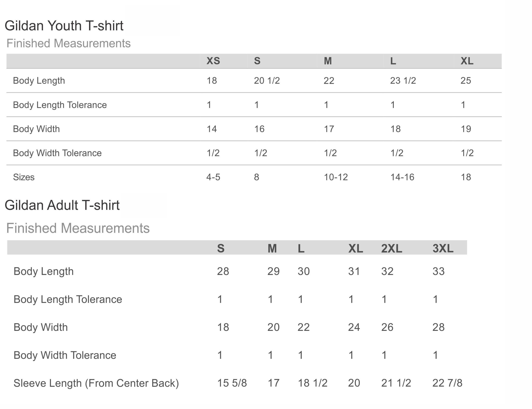Select the youth Body Length row label
Image resolution: width=532 pixels, height=409 pixels.
pyautogui.click(x=39, y=81)
